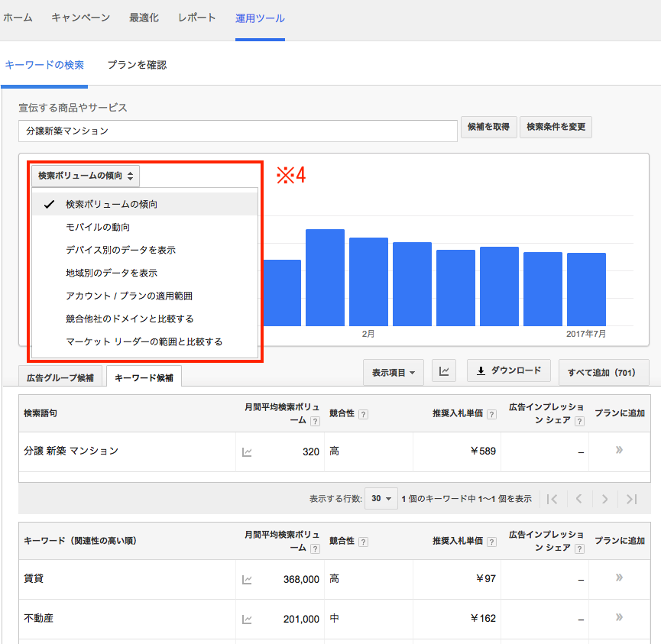The height and width of the screenshot is (644, 661).
Task: Click the 候補を取得 button
Action: point(488,127)
